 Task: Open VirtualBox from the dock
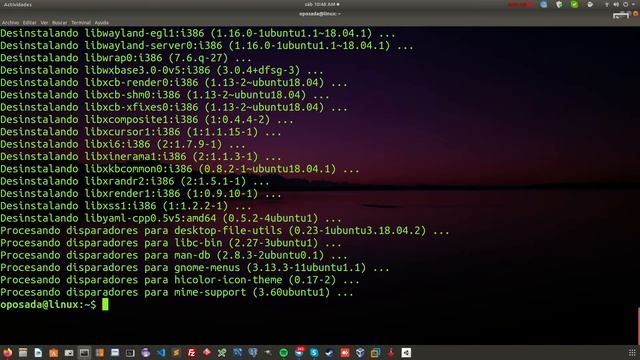point(360,353)
